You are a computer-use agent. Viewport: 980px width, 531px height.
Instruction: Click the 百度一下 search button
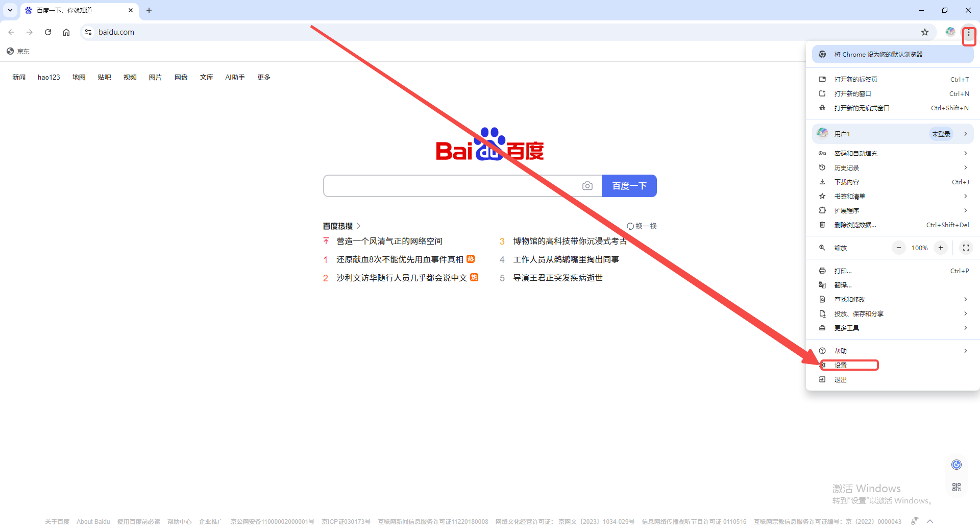tap(629, 186)
